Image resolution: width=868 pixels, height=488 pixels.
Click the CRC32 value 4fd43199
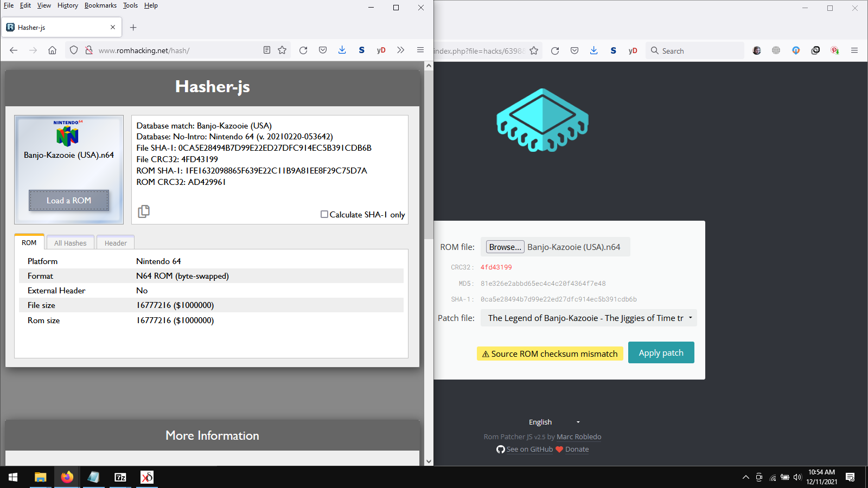tap(496, 267)
